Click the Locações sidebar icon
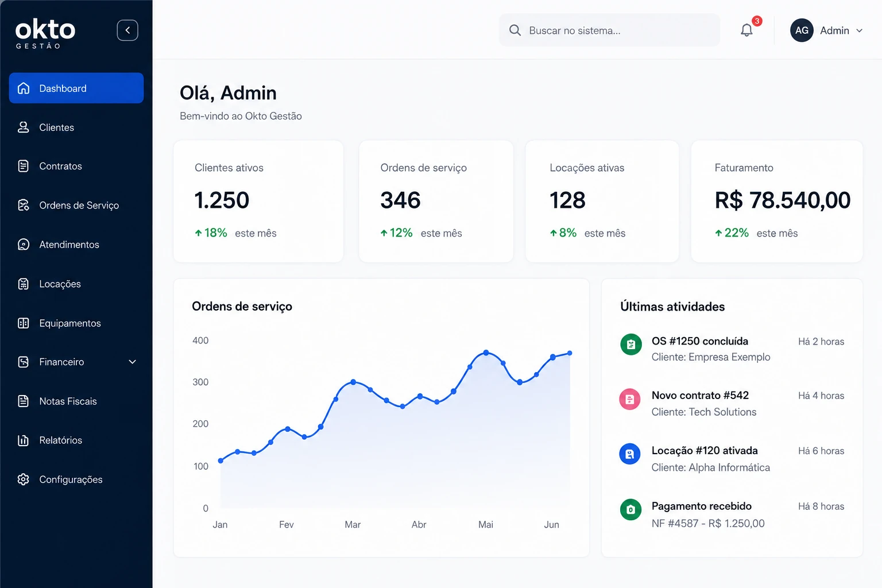Image resolution: width=882 pixels, height=588 pixels. click(x=24, y=284)
